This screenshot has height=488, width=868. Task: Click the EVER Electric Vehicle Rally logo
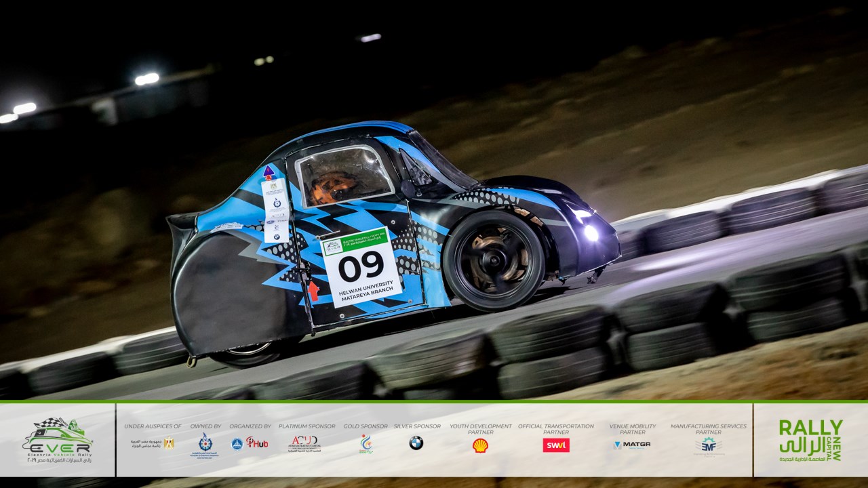pos(57,441)
